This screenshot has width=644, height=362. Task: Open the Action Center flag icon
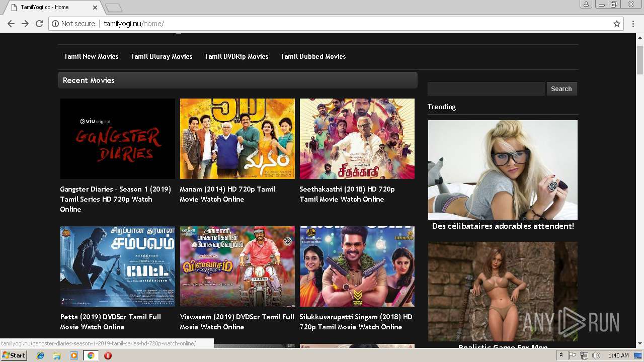[573, 355]
